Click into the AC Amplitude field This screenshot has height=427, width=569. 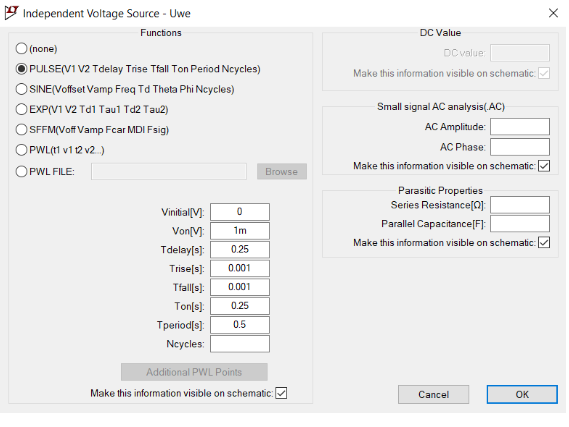click(x=520, y=127)
